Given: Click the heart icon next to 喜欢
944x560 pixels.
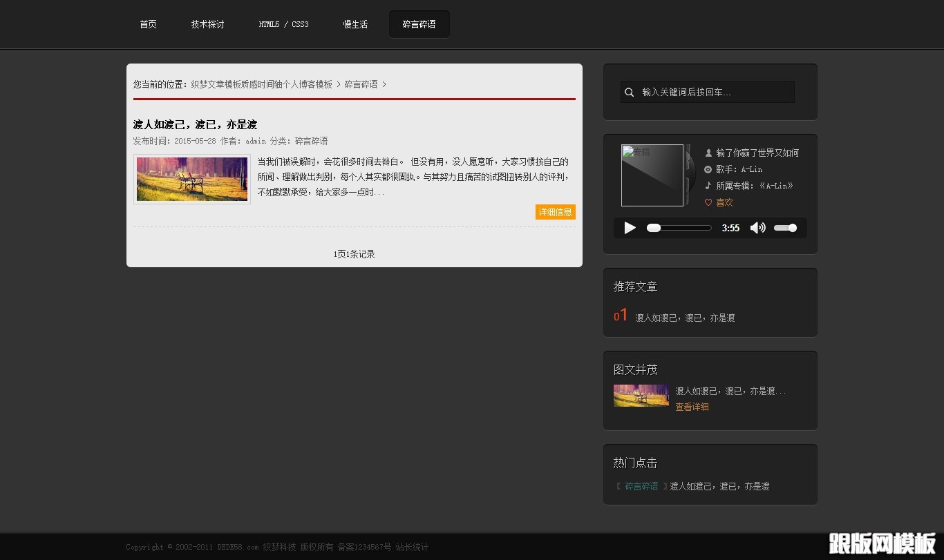Looking at the screenshot, I should click(x=708, y=202).
